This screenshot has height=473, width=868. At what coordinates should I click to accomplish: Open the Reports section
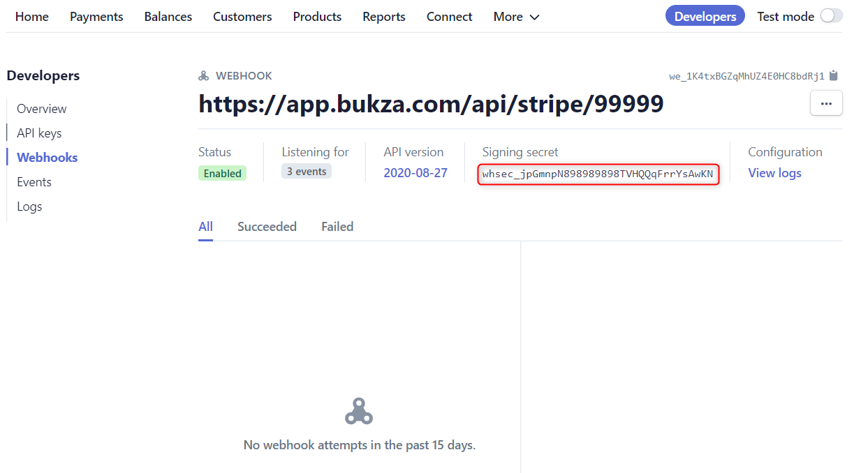384,17
